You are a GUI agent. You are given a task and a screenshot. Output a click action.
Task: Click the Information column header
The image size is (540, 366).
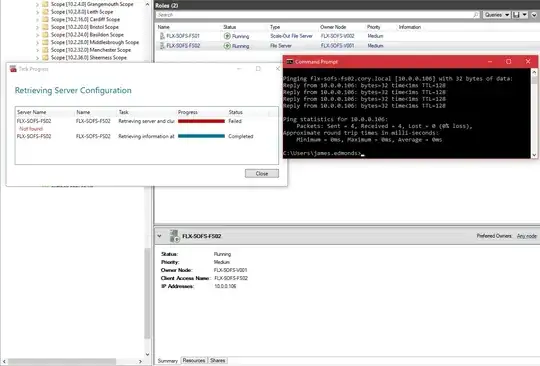pos(409,27)
